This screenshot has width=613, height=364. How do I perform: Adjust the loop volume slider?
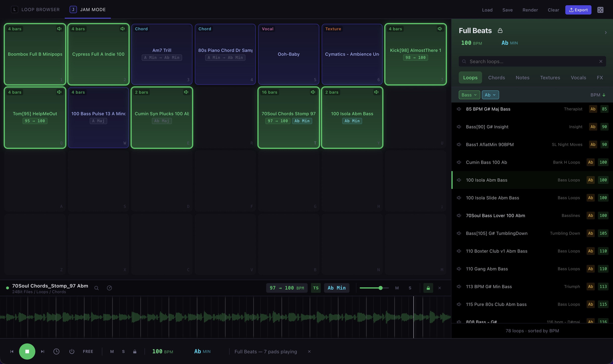pos(374,288)
